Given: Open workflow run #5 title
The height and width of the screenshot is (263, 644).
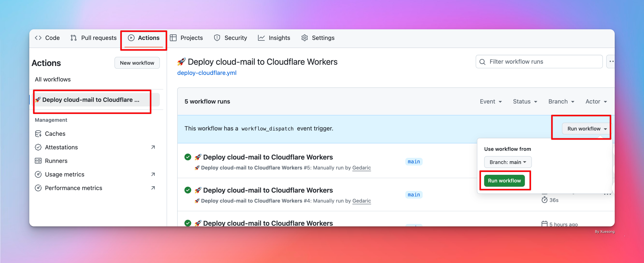Looking at the screenshot, I should tap(268, 157).
